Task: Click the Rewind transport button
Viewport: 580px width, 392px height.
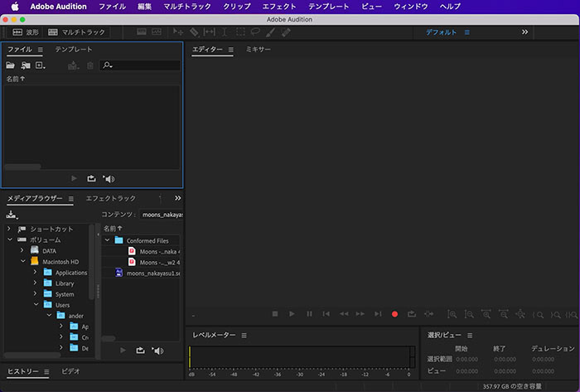Action: pyautogui.click(x=344, y=313)
